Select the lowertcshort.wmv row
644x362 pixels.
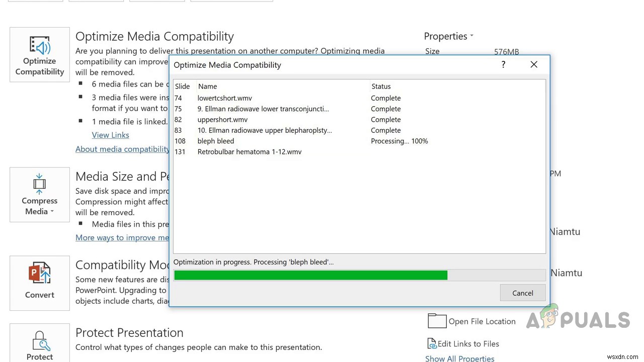click(224, 98)
